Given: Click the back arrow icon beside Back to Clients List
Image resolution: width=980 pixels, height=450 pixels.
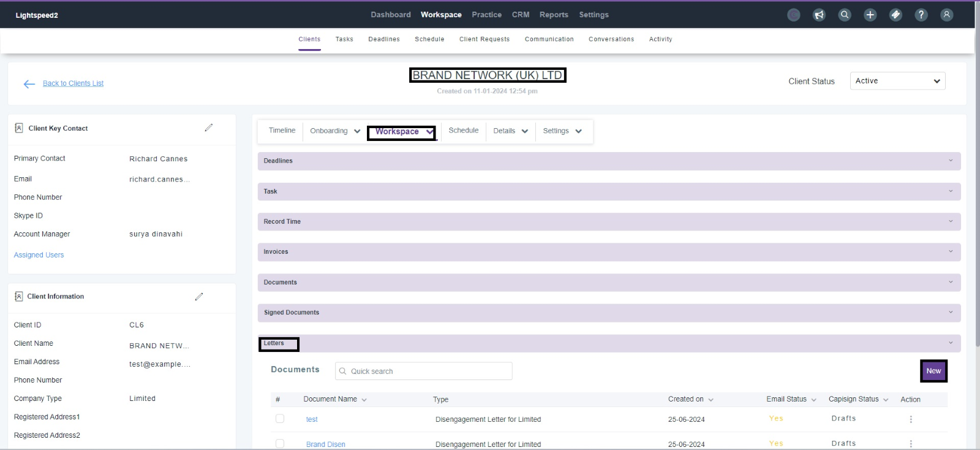Looking at the screenshot, I should [29, 84].
